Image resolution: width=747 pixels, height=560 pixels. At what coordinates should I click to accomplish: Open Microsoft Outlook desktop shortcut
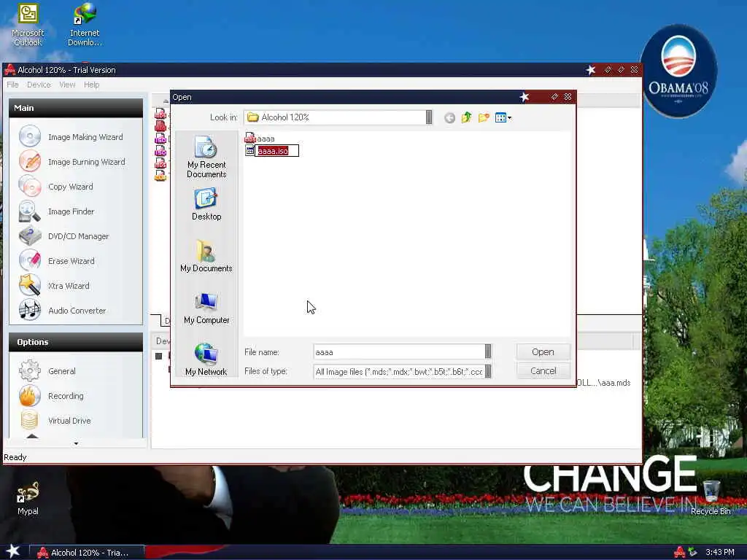coord(28,26)
